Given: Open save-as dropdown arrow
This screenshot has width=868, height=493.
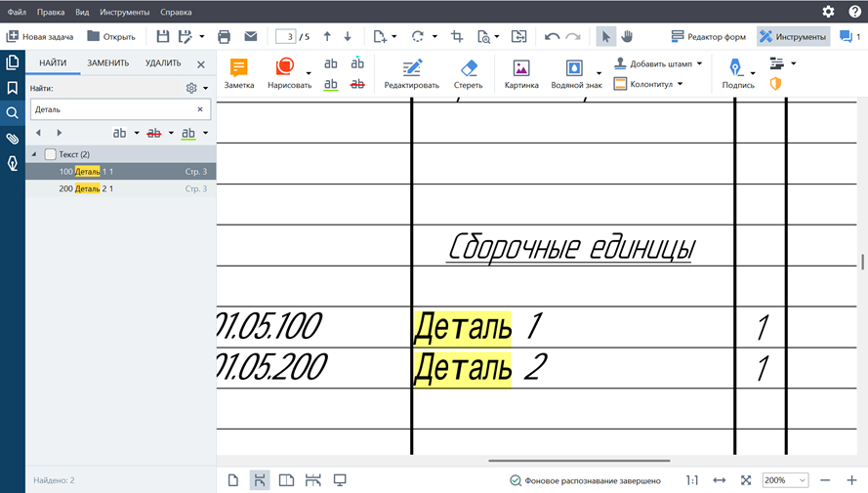Looking at the screenshot, I should click(202, 36).
